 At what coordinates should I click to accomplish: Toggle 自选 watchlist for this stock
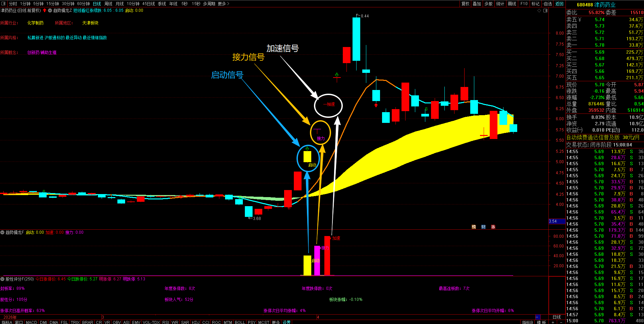coord(547,4)
